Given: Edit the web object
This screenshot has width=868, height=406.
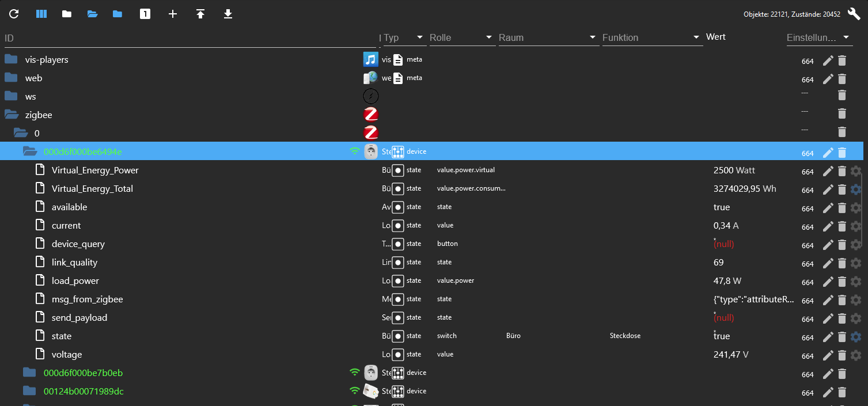Looking at the screenshot, I should coord(828,79).
